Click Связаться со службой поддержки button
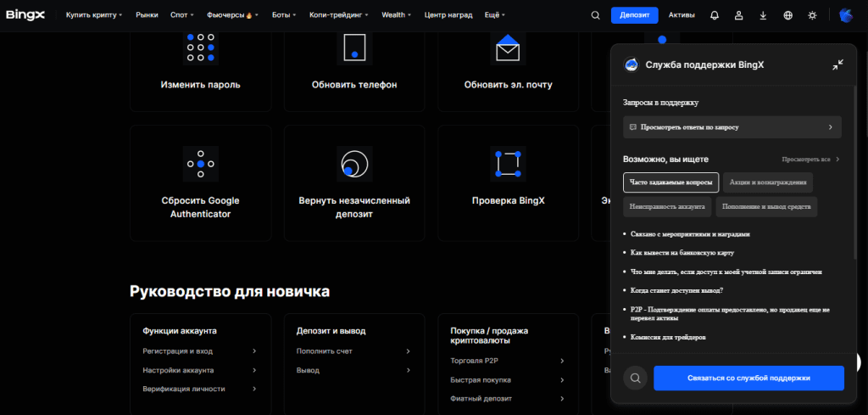The height and width of the screenshot is (415, 868). click(x=748, y=378)
